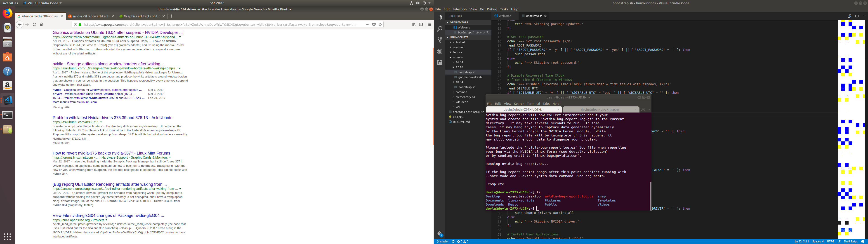Open 'More results from askubuntu.com' link
Viewport: 868px width, 244px height.
(74, 102)
